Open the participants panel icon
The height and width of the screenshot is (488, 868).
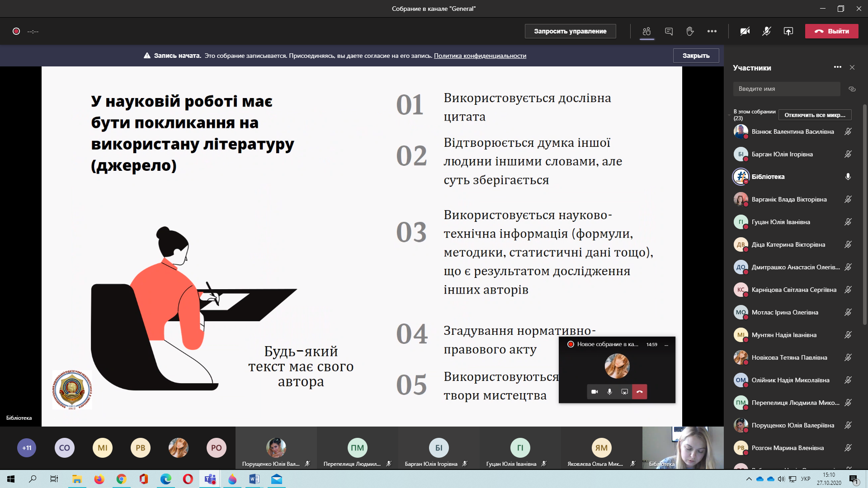[646, 31]
